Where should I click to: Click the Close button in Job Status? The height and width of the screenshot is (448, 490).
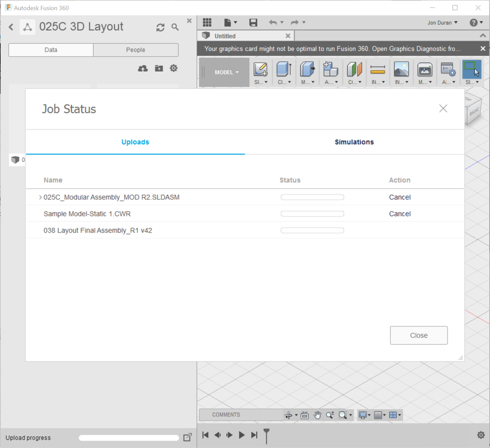(419, 335)
